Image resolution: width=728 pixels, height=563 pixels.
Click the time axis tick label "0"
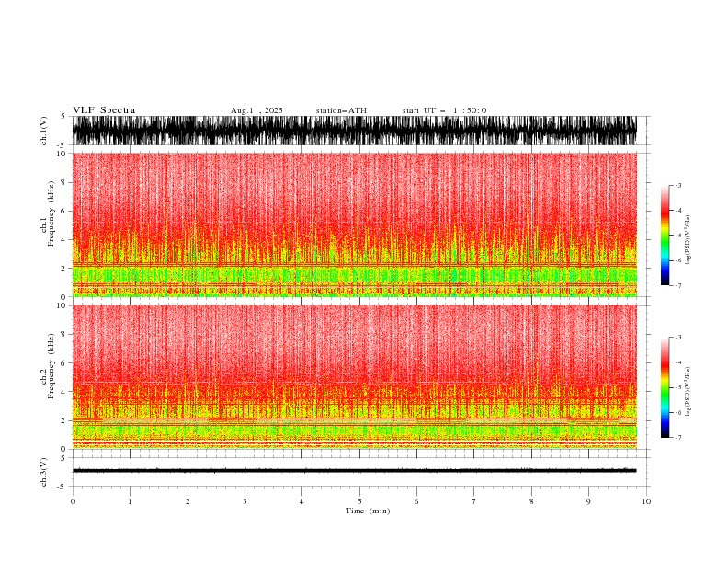tap(73, 501)
